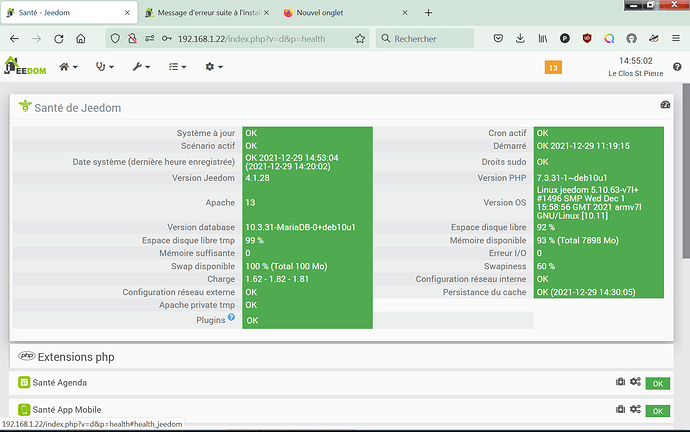Viewport: 690px width, 432px height.
Task: Click the black P extension icon
Action: click(565, 39)
